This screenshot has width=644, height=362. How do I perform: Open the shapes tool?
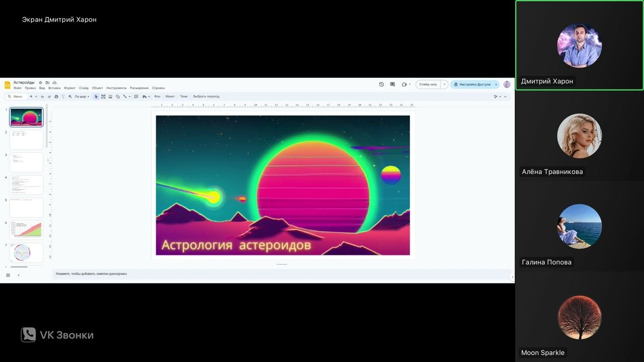click(118, 97)
